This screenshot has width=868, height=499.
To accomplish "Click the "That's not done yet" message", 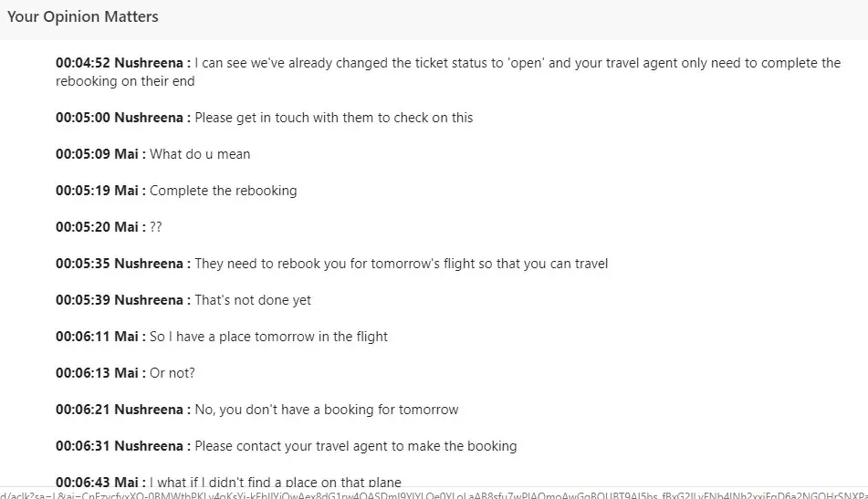I will (x=253, y=300).
